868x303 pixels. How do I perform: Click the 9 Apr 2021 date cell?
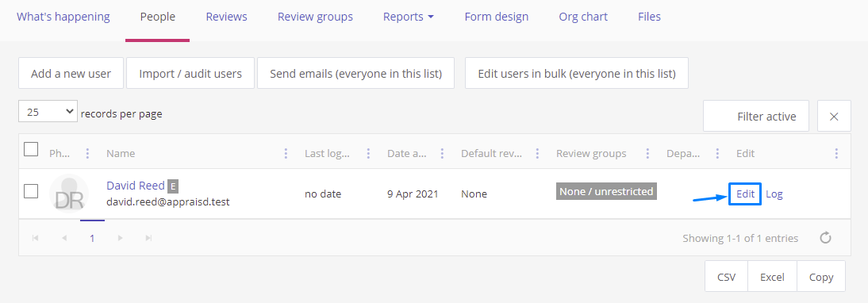413,194
